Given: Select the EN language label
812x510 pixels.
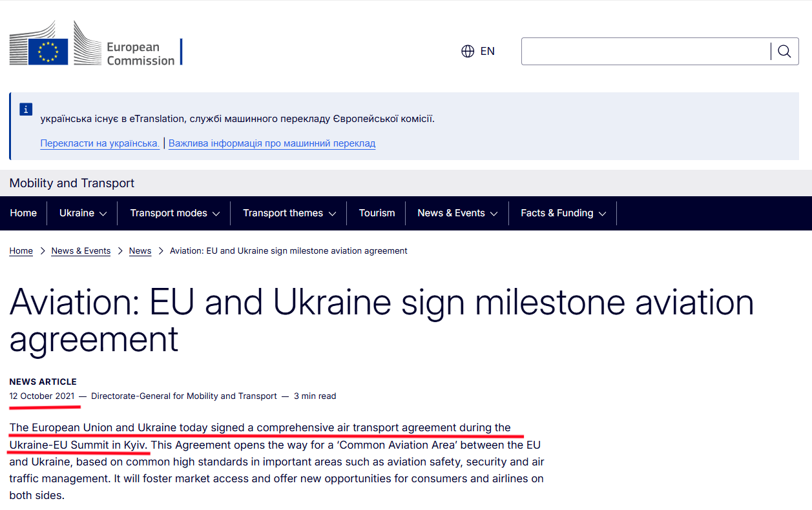Looking at the screenshot, I should pyautogui.click(x=487, y=51).
